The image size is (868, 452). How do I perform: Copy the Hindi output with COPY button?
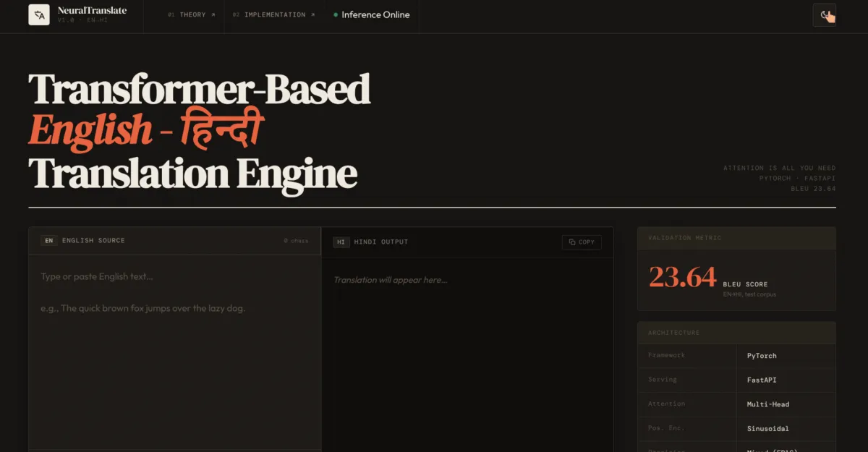click(582, 242)
